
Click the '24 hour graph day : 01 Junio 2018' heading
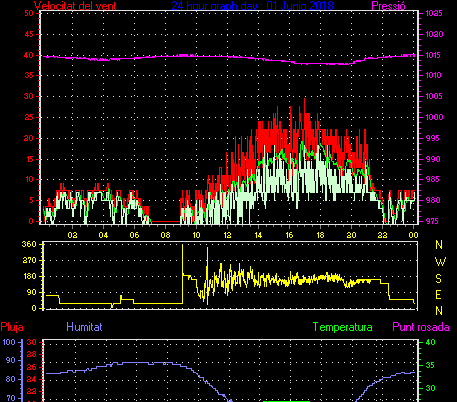point(252,5)
